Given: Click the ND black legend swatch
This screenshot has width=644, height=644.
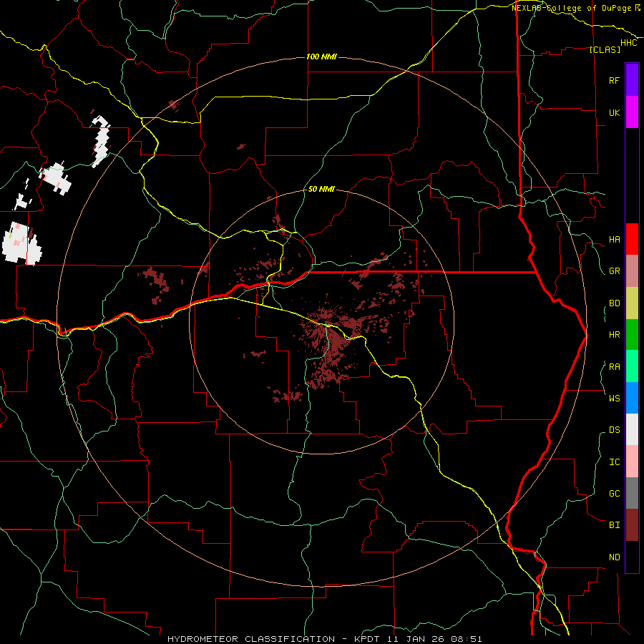Looking at the screenshot, I should [x=632, y=557].
